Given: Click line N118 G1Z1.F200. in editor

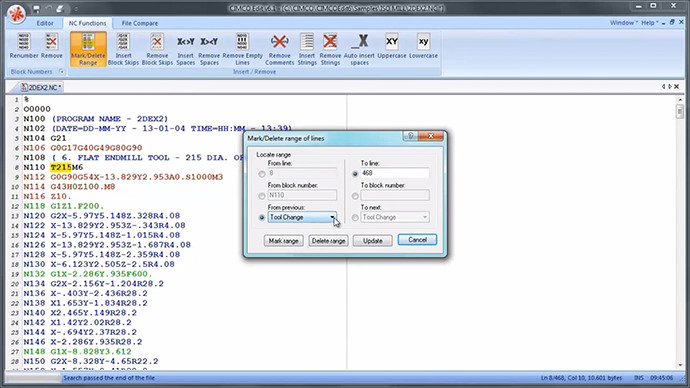Looking at the screenshot, I should coord(64,206).
